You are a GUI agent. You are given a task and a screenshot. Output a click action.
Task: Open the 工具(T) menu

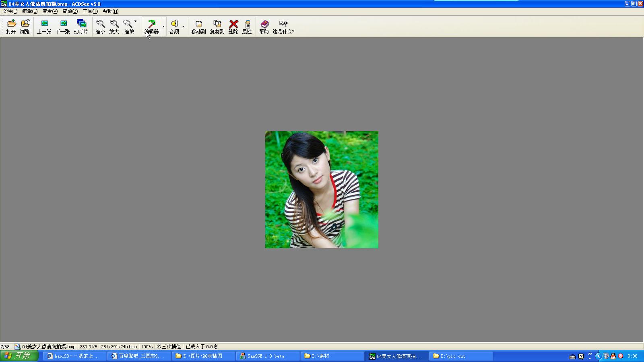[90, 11]
